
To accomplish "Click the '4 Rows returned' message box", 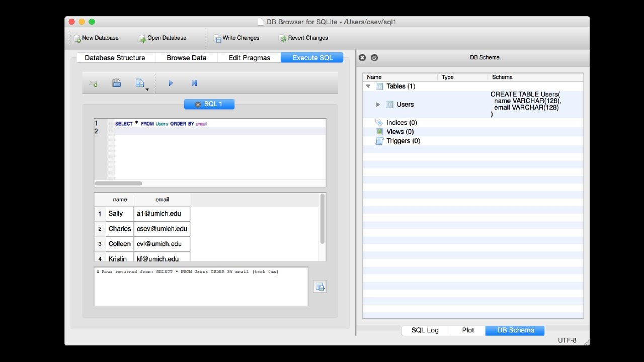I will click(x=201, y=286).
